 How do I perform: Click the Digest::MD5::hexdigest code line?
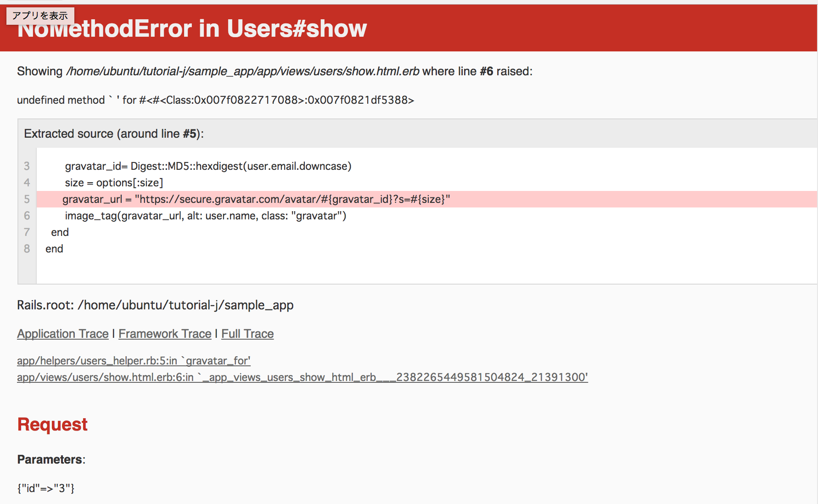pyautogui.click(x=208, y=166)
